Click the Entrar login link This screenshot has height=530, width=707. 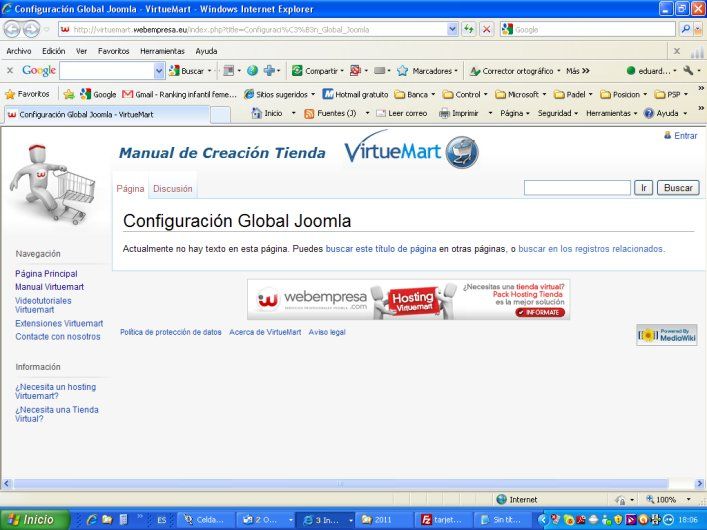tap(685, 135)
